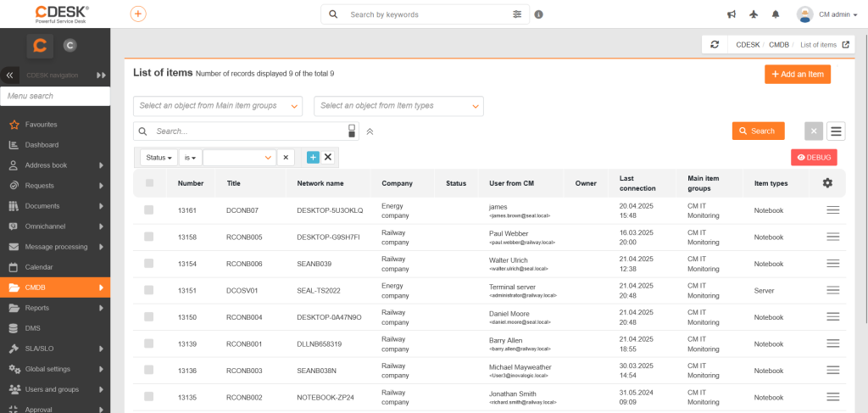Select checkbox for item 13150
This screenshot has height=413, width=868.
click(x=148, y=316)
